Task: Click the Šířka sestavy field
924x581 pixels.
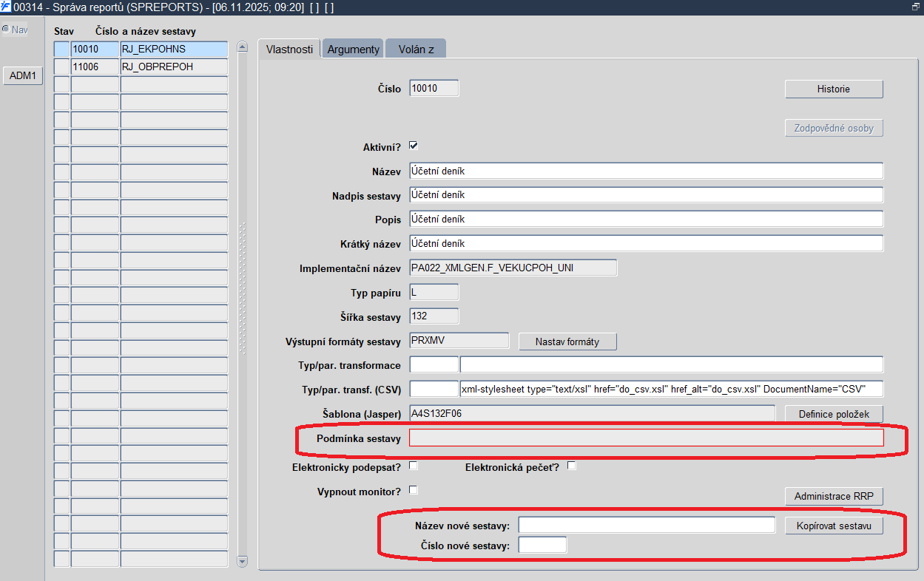Action: click(x=434, y=316)
